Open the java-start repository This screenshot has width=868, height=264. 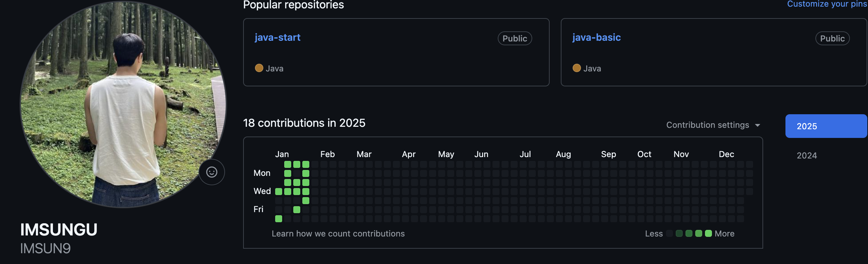[x=277, y=38]
